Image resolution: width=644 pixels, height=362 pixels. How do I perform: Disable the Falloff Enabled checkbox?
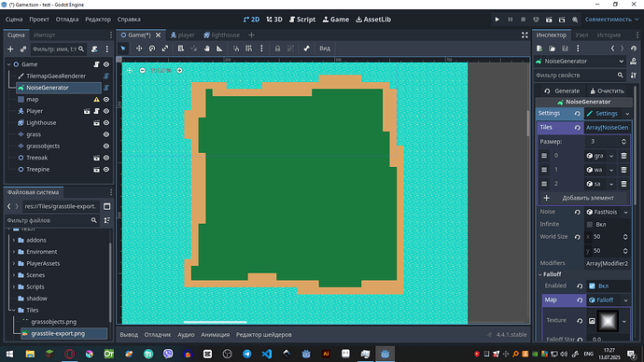(592, 286)
